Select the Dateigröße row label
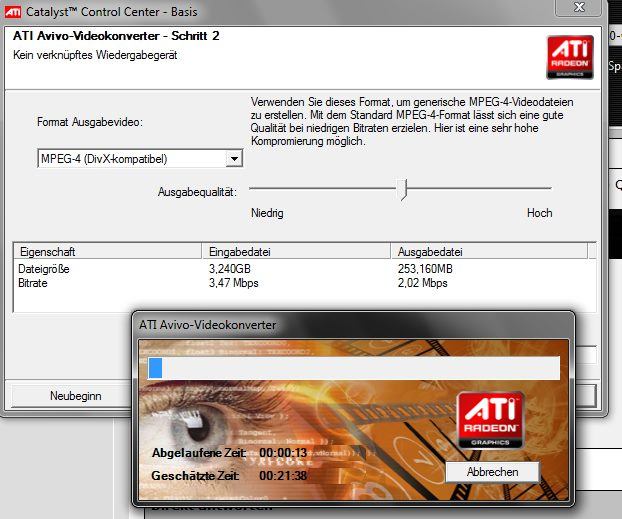The width and height of the screenshot is (622, 519). click(x=44, y=269)
